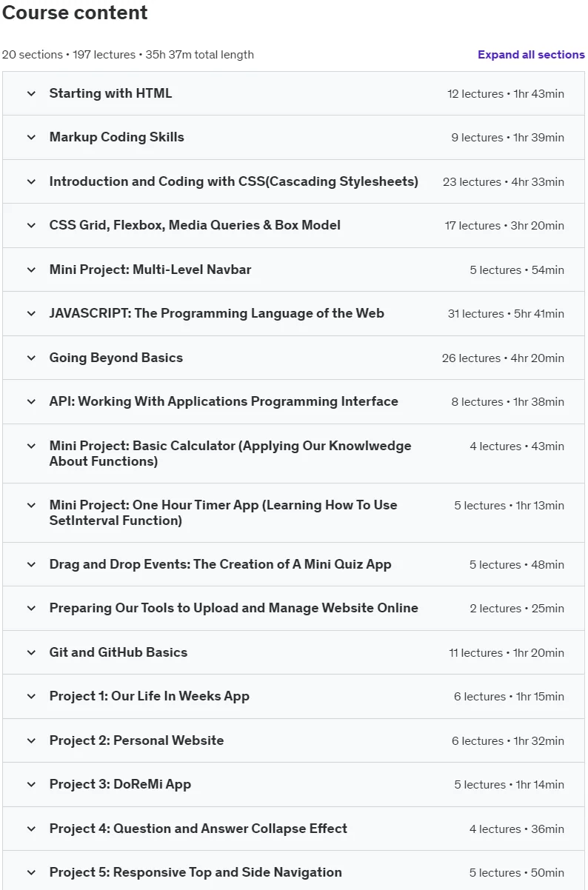Expand Markup Coding Skills chevron
The image size is (588, 890).
(31, 137)
